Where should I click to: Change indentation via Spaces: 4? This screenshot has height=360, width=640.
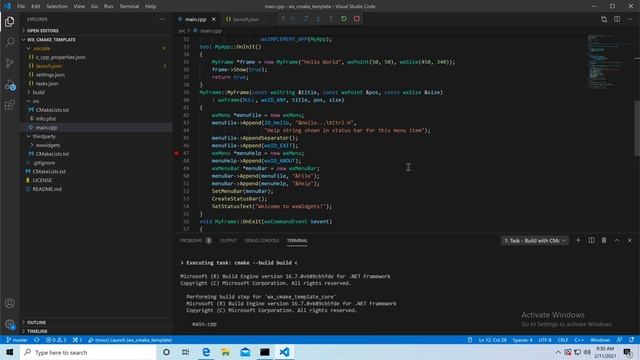522,340
